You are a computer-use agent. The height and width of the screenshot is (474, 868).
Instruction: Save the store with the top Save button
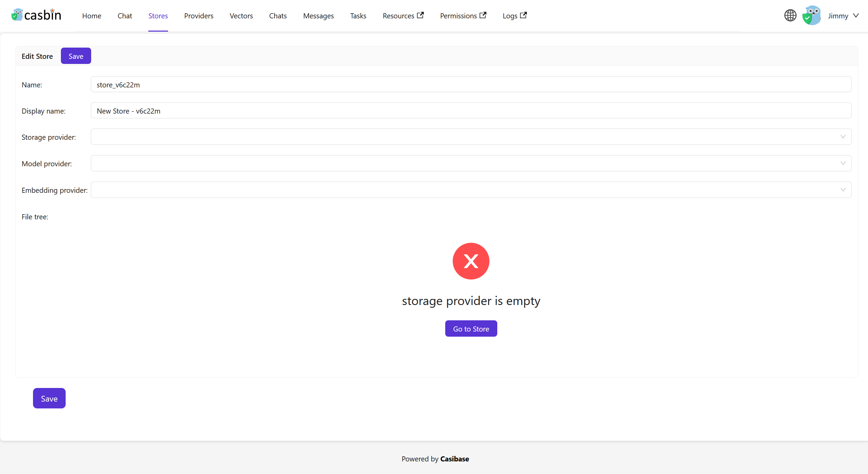(x=76, y=56)
